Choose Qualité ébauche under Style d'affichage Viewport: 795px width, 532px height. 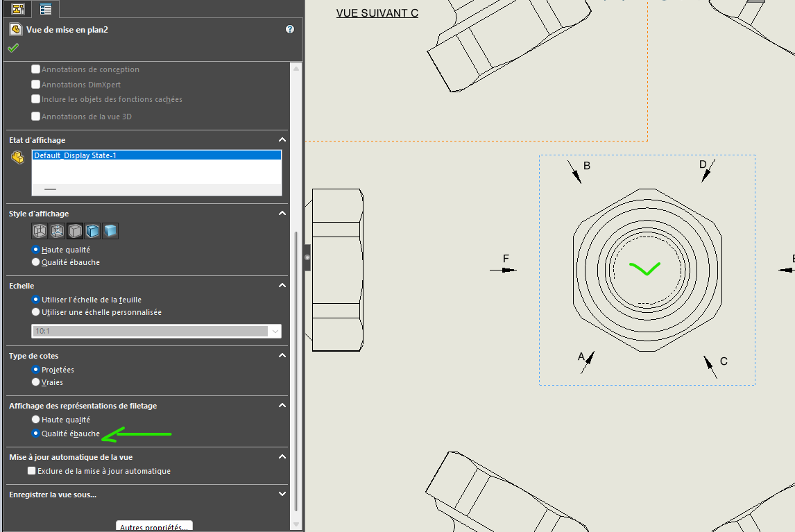click(36, 262)
